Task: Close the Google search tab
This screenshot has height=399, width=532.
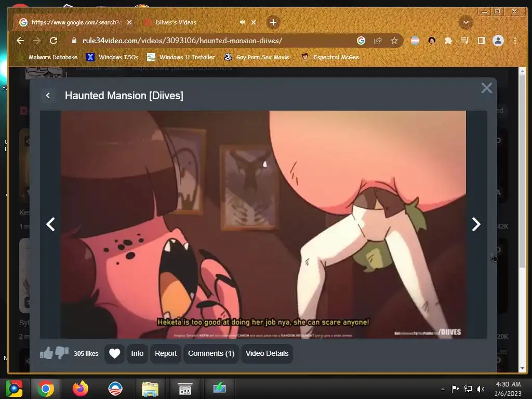Action: coord(129,22)
